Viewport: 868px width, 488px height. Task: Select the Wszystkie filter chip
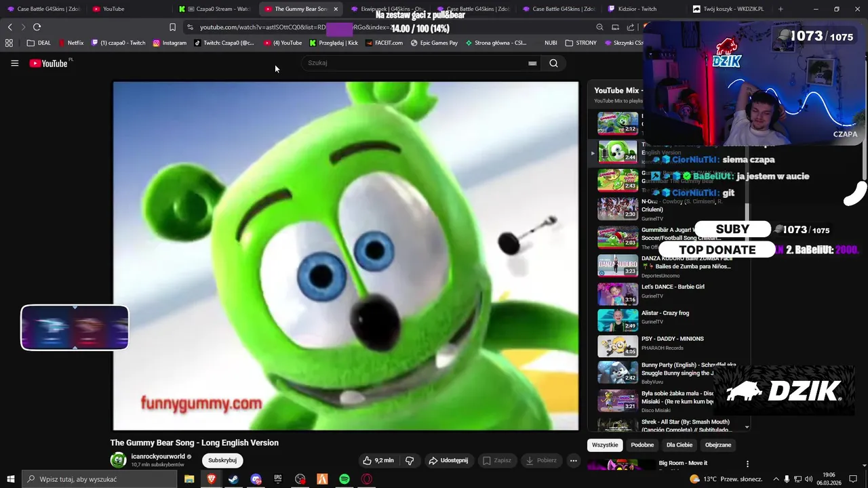coord(605,445)
